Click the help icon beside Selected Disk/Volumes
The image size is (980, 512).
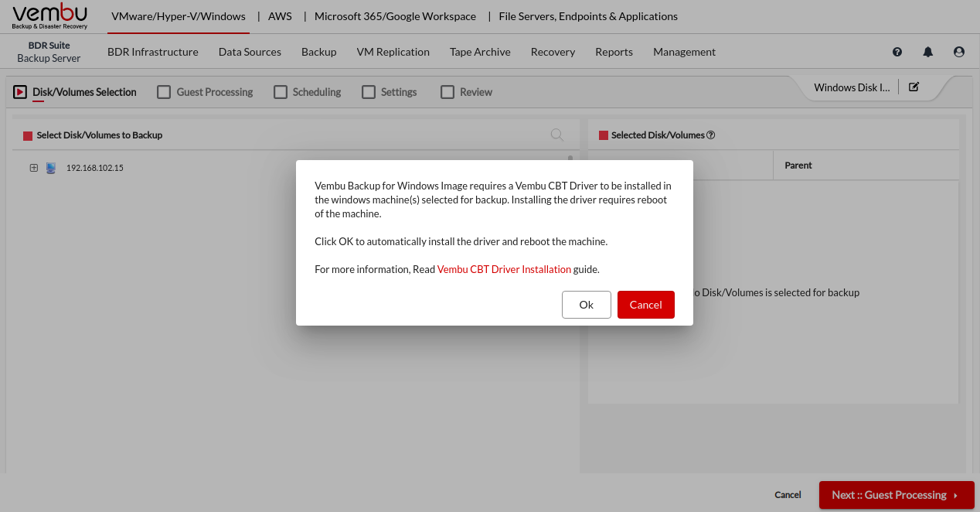click(x=711, y=135)
